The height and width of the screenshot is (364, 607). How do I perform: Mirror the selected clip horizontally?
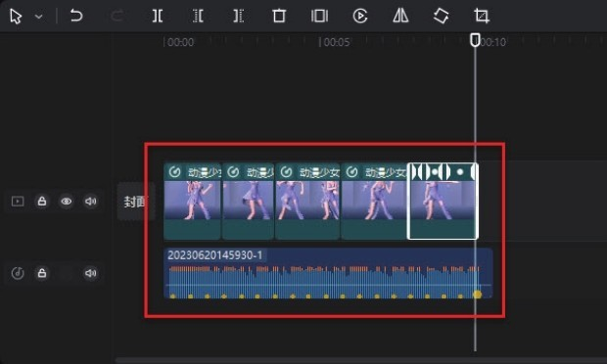tap(400, 16)
